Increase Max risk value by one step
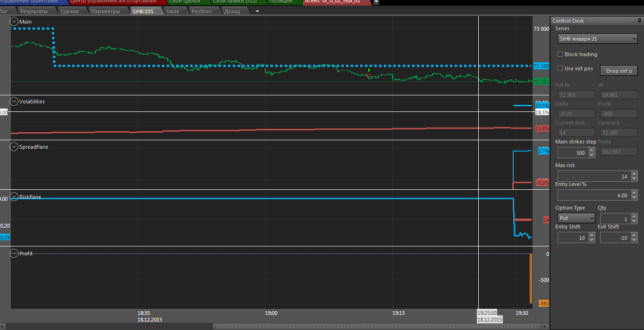Image resolution: width=644 pixels, height=330 pixels. 634,174
